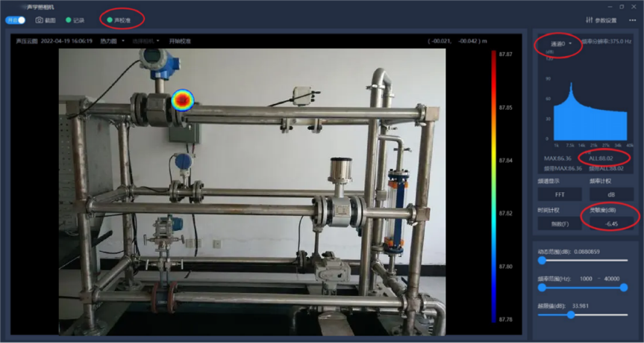Click the FFT spectrum display button
The width and height of the screenshot is (644, 343).
pyautogui.click(x=560, y=194)
